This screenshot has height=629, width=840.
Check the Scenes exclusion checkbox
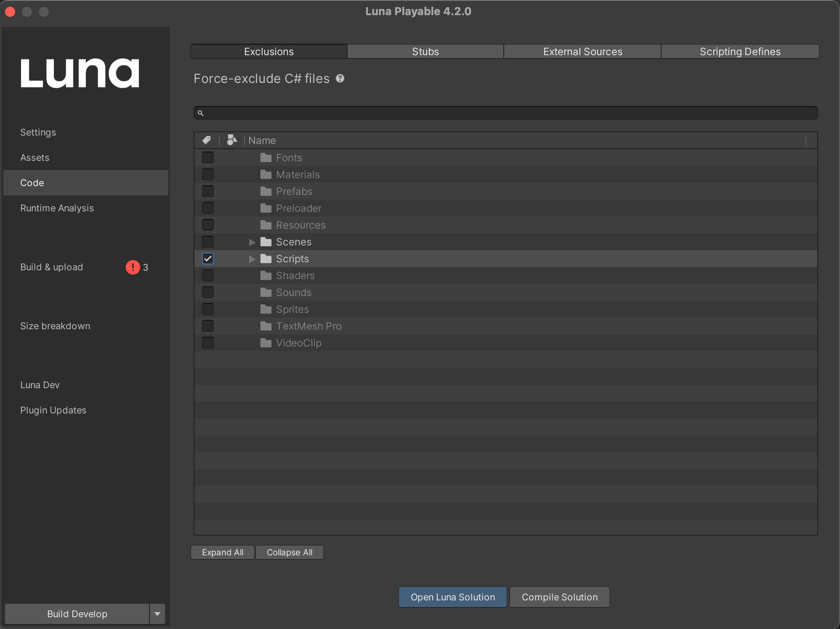coord(208,242)
